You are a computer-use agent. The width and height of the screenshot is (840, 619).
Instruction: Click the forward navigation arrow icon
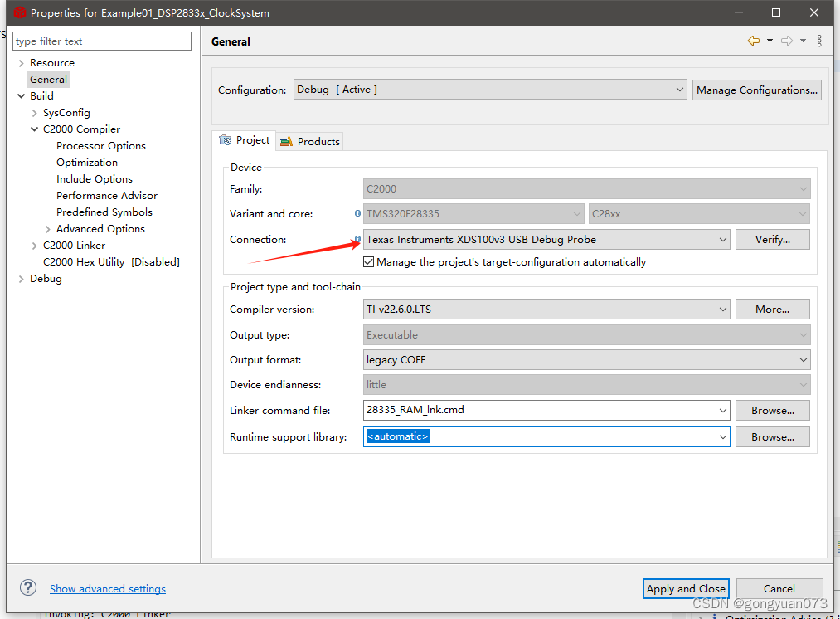point(786,41)
